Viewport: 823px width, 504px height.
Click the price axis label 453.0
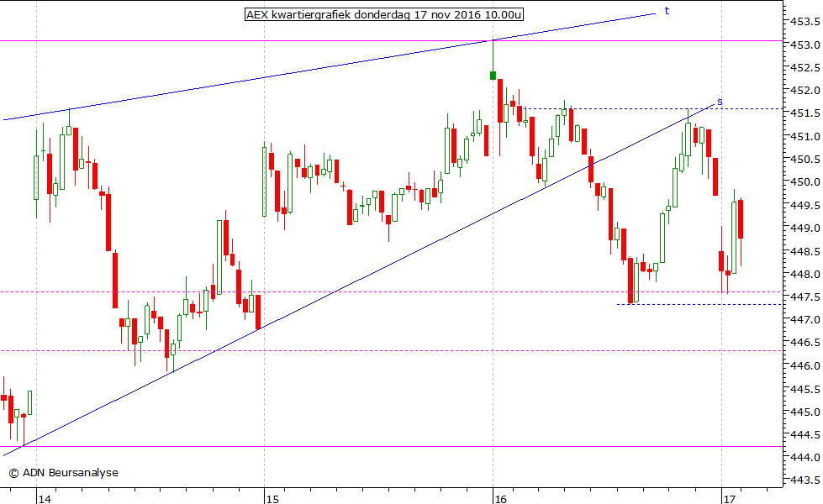pos(805,45)
